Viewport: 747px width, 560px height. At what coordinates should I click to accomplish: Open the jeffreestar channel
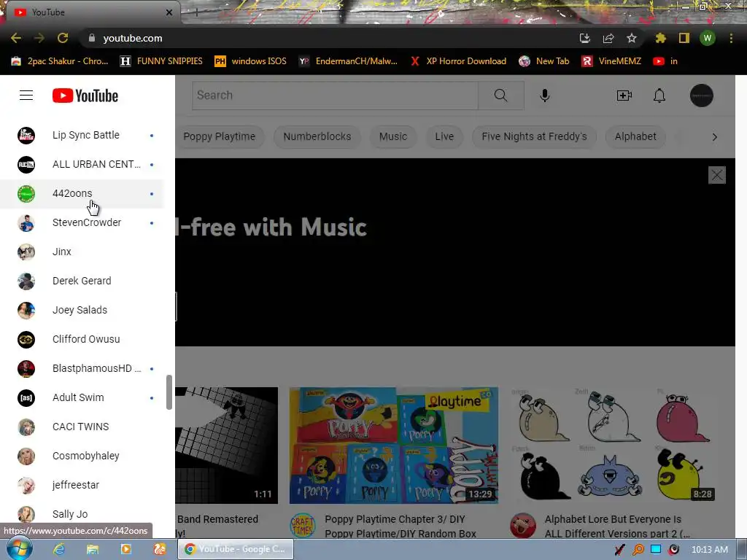click(x=82, y=485)
